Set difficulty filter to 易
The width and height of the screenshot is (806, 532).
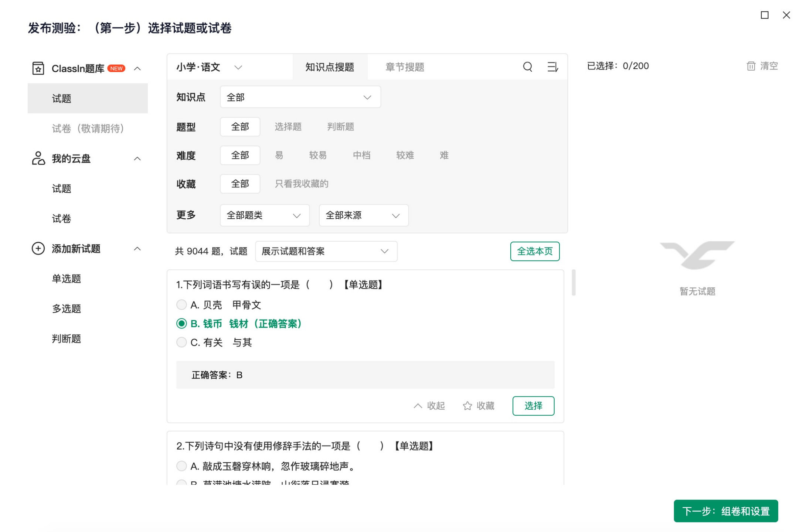click(279, 155)
